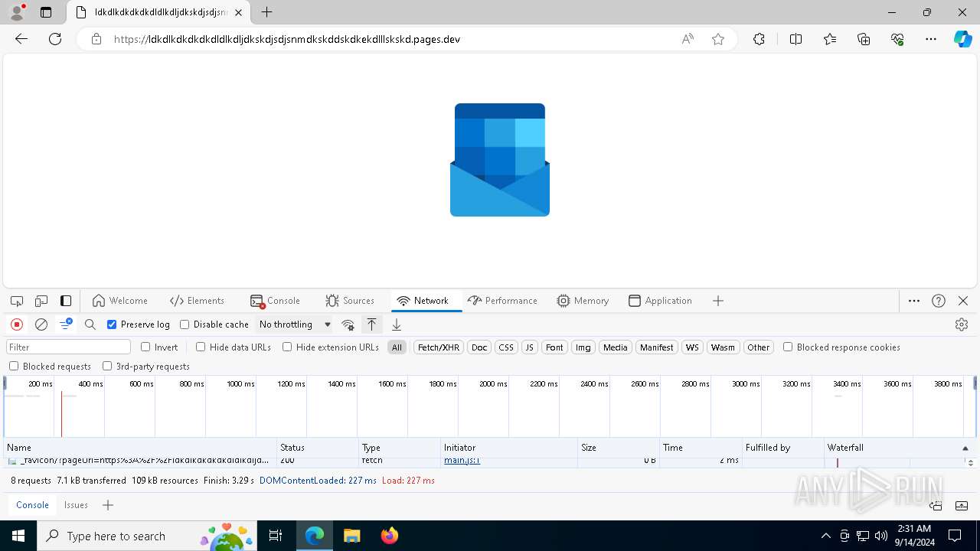Filter requests by JS type
The image size is (980, 551).
(x=529, y=347)
